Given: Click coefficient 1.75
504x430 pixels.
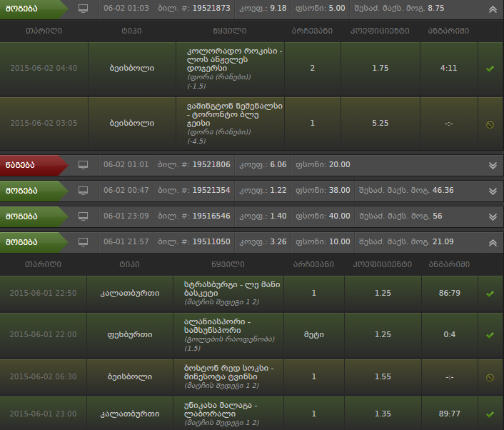Looking at the screenshot, I should click(380, 68).
